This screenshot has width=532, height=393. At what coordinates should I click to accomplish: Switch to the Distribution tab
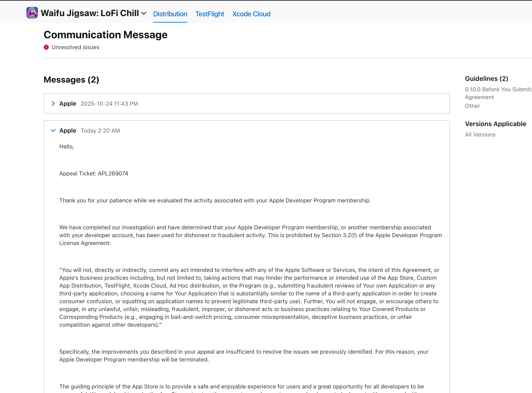(x=170, y=14)
